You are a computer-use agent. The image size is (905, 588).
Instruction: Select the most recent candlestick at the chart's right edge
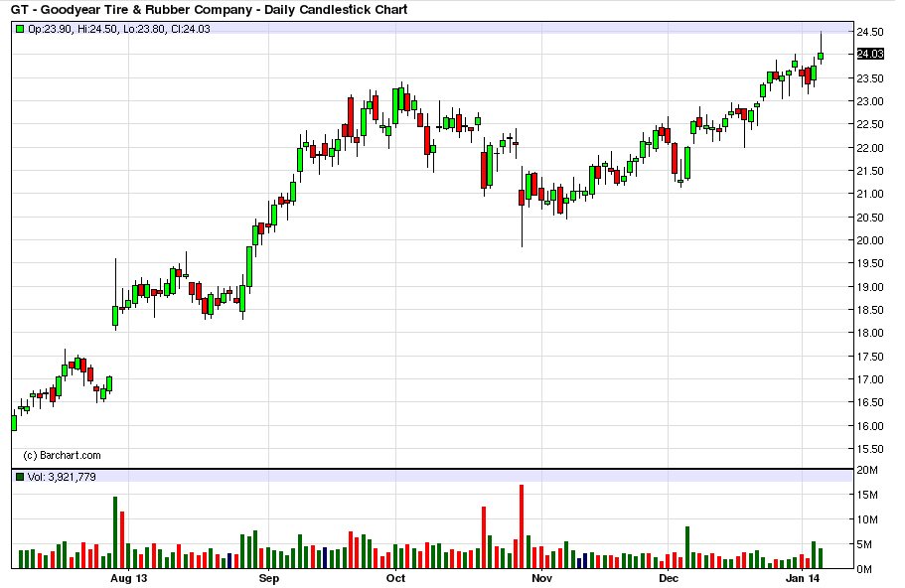tap(821, 56)
